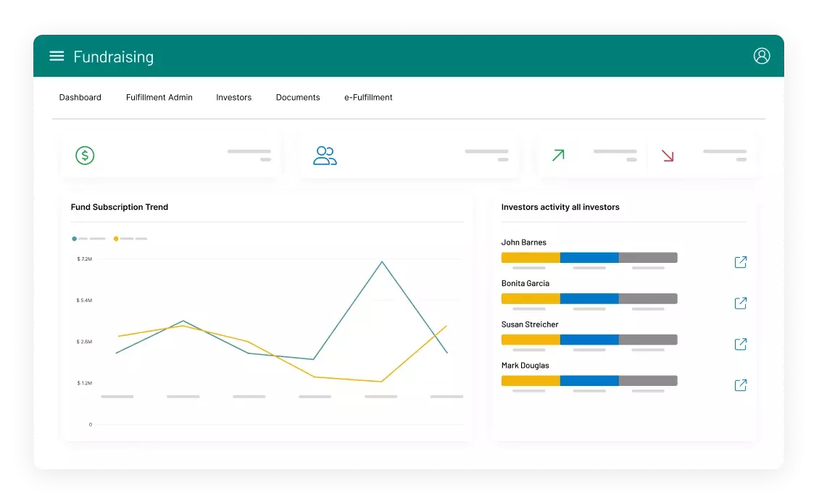Click John Barnes yellow activity bar segment
Viewport: 819px width, 504px height.
531,258
